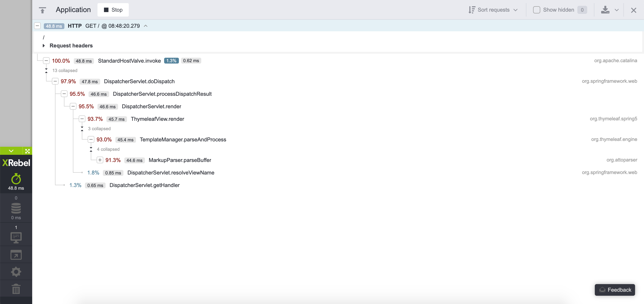Click the org.thymeleaf.engine package label
This screenshot has height=304, width=644.
click(x=614, y=139)
